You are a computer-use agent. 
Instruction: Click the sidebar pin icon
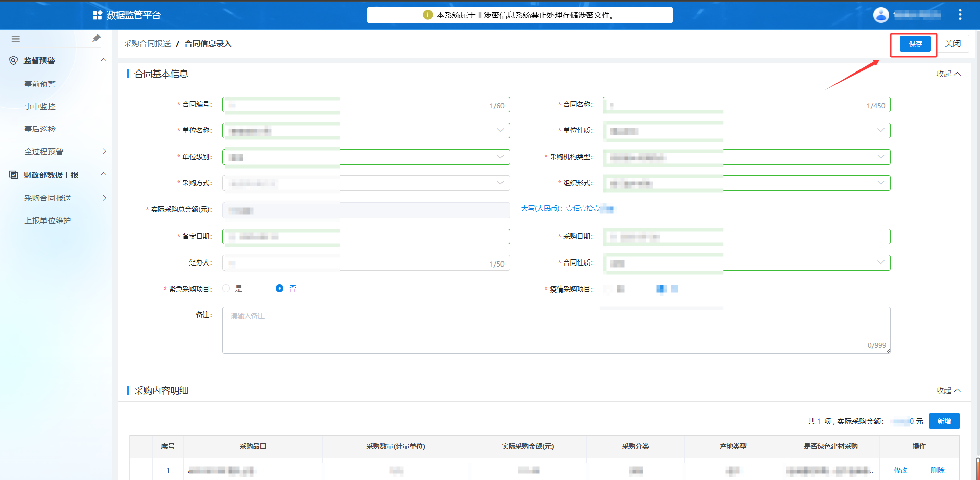pos(97,38)
